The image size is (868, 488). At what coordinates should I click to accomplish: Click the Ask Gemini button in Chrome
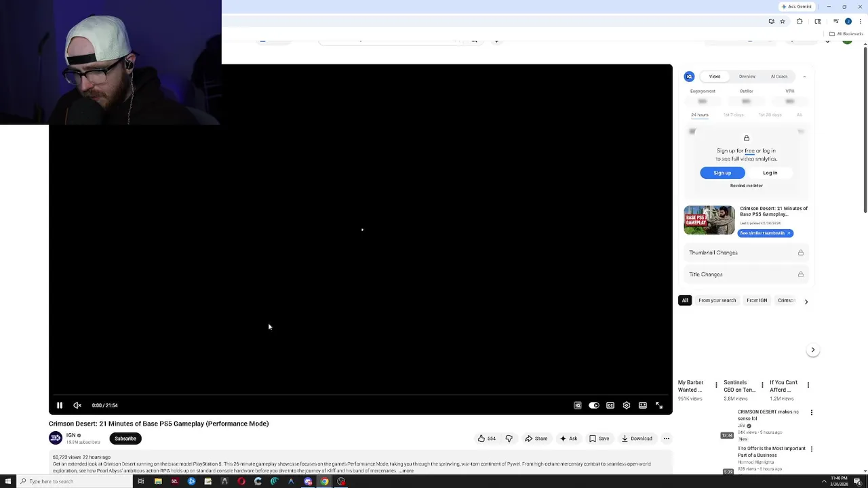click(796, 6)
